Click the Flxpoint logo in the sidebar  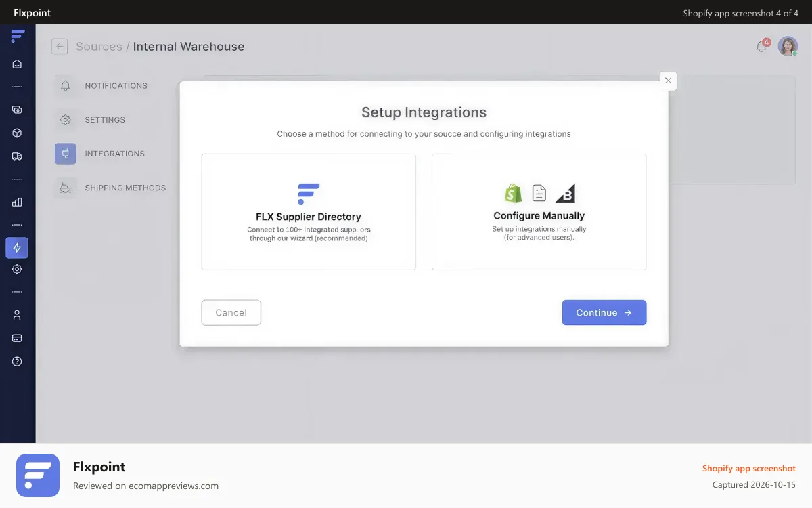[18, 37]
